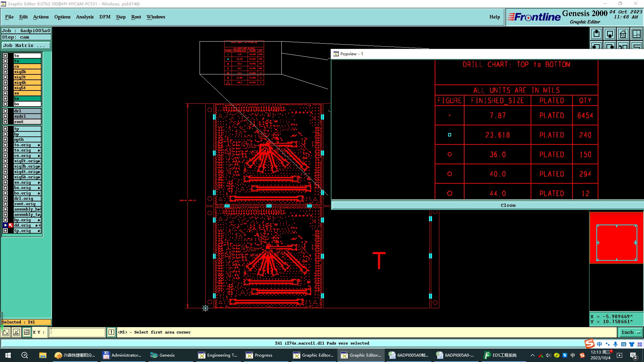Click the angle/length coordinate mode icon
Screen dimensions: 644x362
pos(16,332)
